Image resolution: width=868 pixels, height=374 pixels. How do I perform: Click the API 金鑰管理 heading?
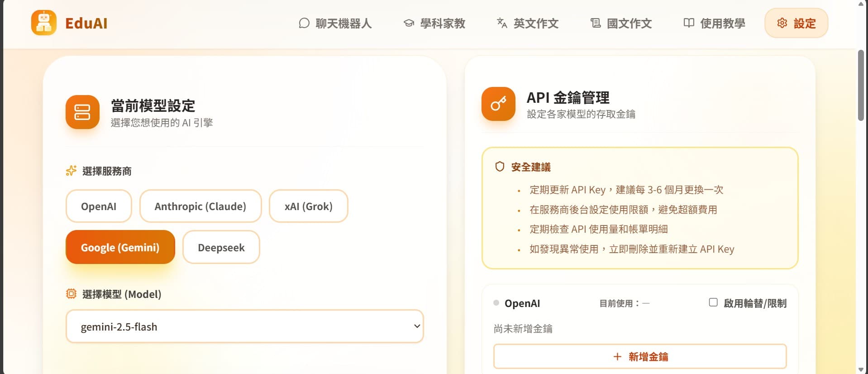tap(568, 97)
